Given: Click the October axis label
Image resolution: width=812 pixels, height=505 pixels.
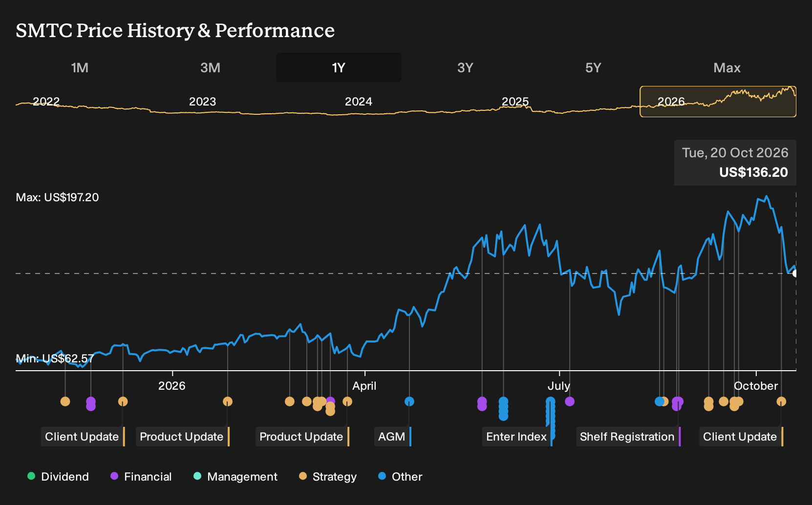Looking at the screenshot, I should point(756,386).
